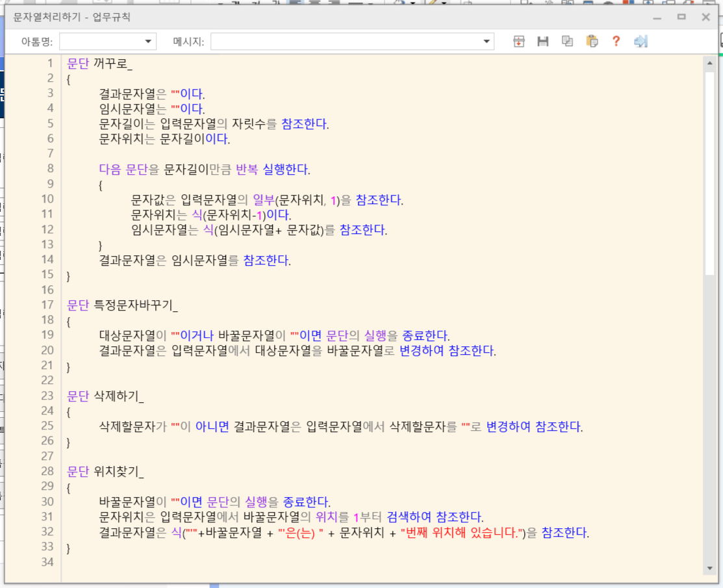Minimize the 문자열처리하기 window
Screen dimensions: 723x588
click(x=657, y=18)
